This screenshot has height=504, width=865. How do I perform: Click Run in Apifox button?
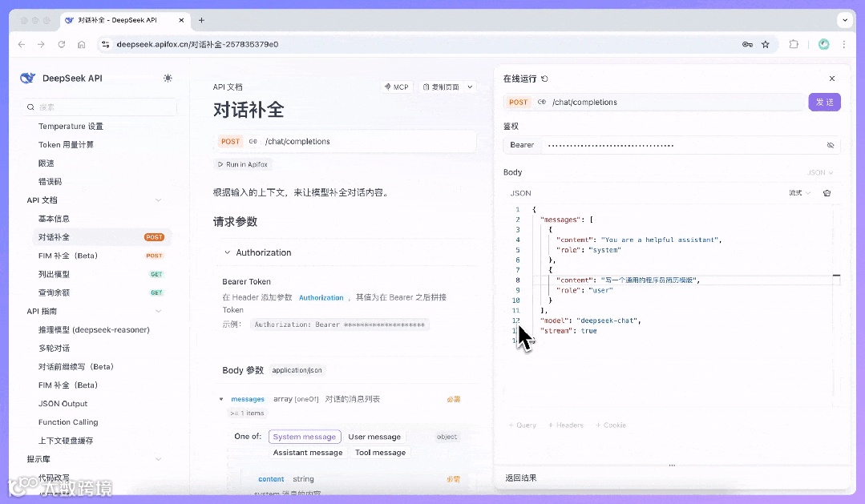click(243, 164)
